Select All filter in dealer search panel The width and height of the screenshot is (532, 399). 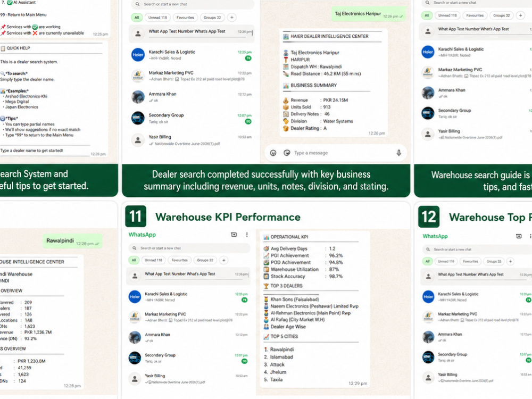point(137,18)
